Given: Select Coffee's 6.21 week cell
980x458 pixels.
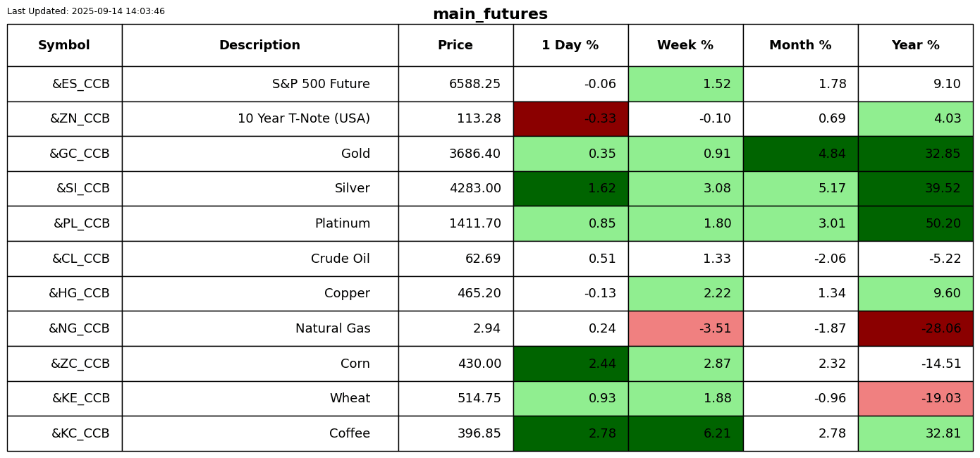Looking at the screenshot, I should pyautogui.click(x=685, y=433).
